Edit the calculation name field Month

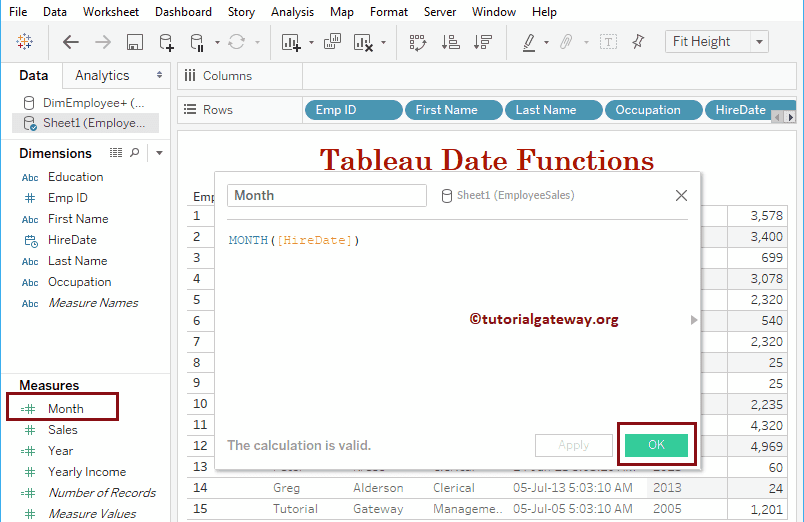click(x=327, y=195)
